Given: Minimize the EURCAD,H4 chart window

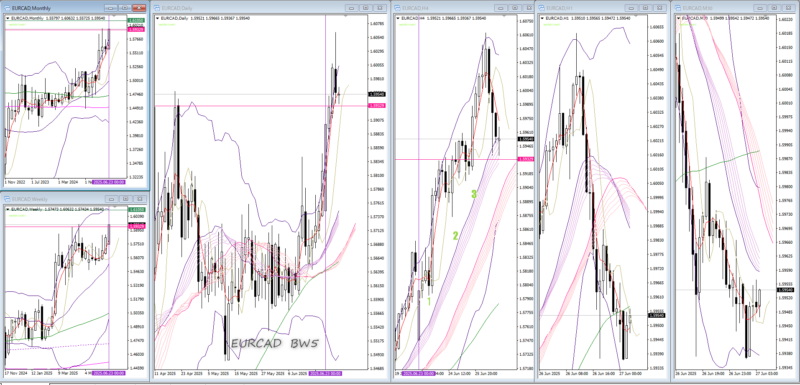Looking at the screenshot, I should click(x=501, y=8).
